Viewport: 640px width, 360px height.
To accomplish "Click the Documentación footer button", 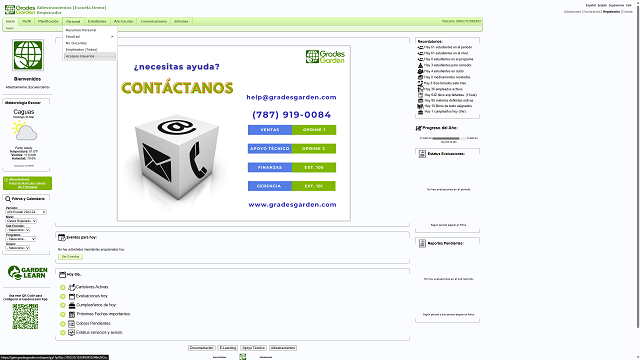I will 202,348.
